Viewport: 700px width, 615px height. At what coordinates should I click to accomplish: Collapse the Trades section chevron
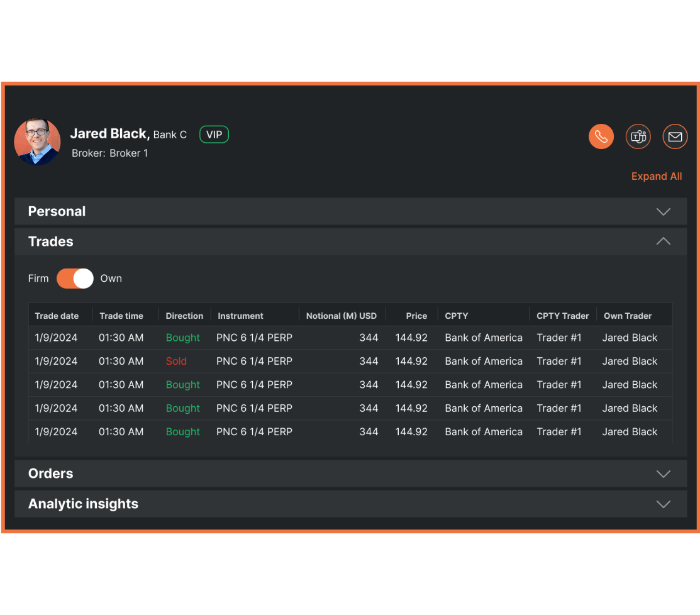(663, 241)
